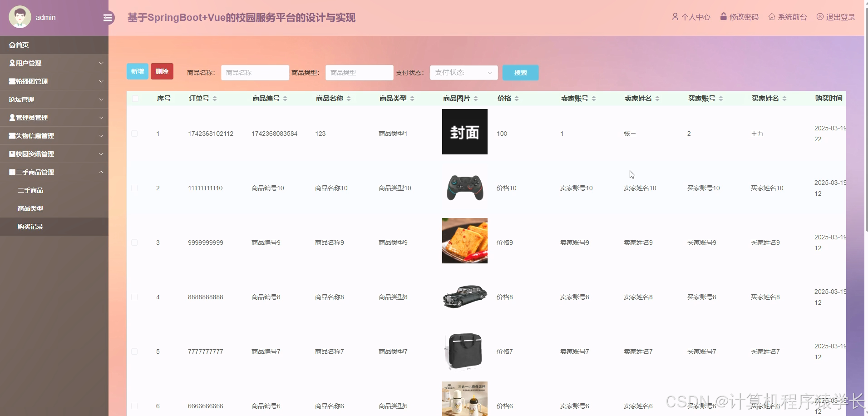The image size is (868, 416).
Task: Check the checkbox for order 1742368102112
Action: 135,134
